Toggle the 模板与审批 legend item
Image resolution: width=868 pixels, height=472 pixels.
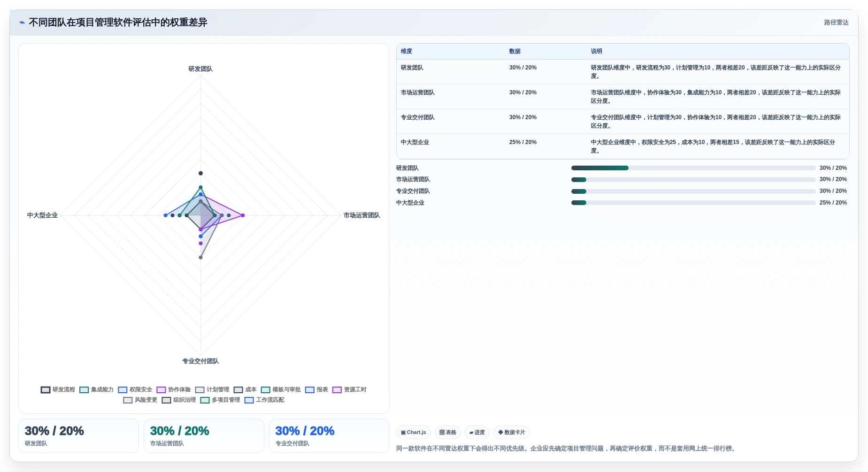[x=281, y=390]
